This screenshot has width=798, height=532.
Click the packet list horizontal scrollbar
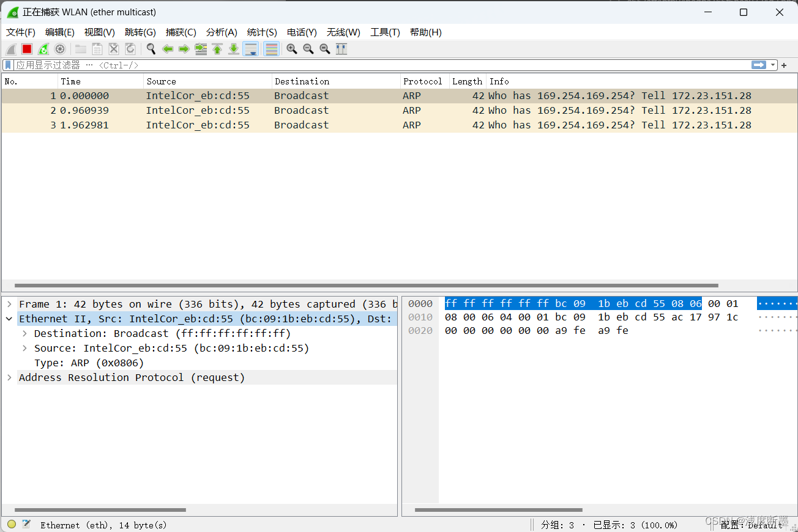pos(366,286)
